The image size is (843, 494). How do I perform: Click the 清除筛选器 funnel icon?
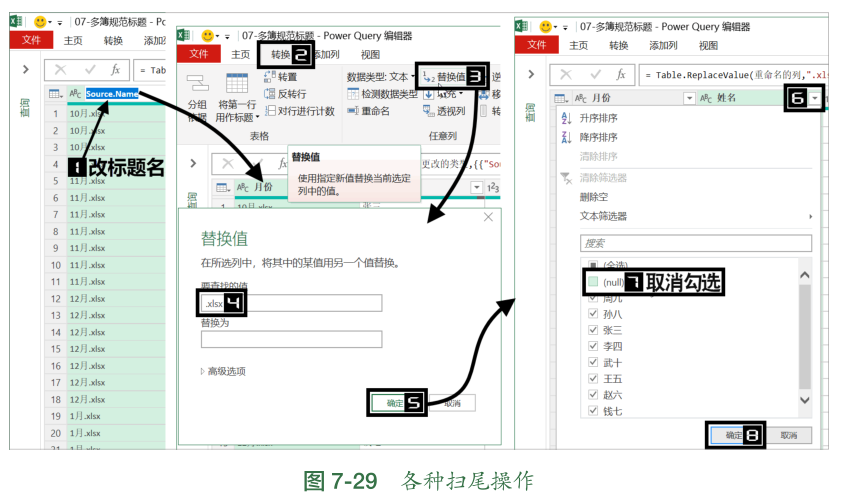(566, 178)
